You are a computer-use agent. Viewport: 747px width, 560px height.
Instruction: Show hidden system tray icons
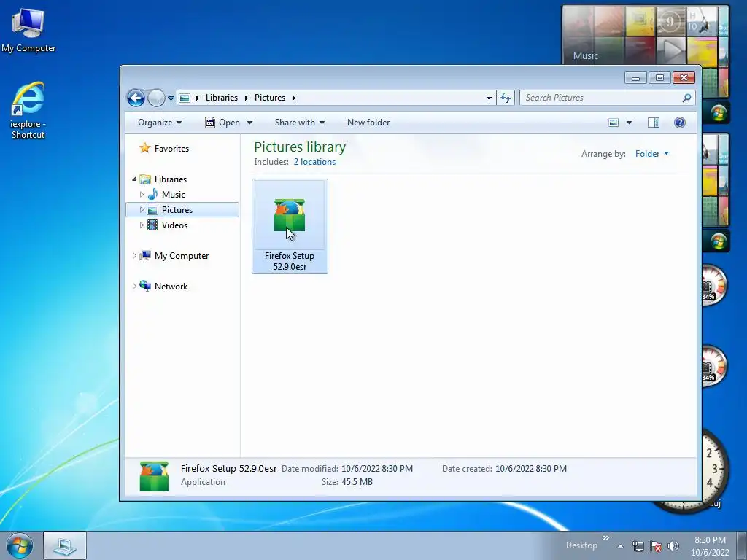pos(620,546)
